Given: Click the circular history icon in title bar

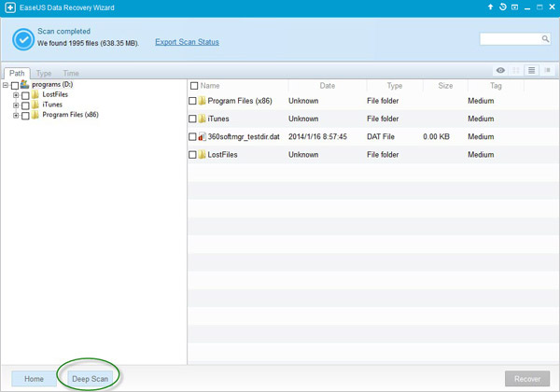Looking at the screenshot, I should (503, 7).
